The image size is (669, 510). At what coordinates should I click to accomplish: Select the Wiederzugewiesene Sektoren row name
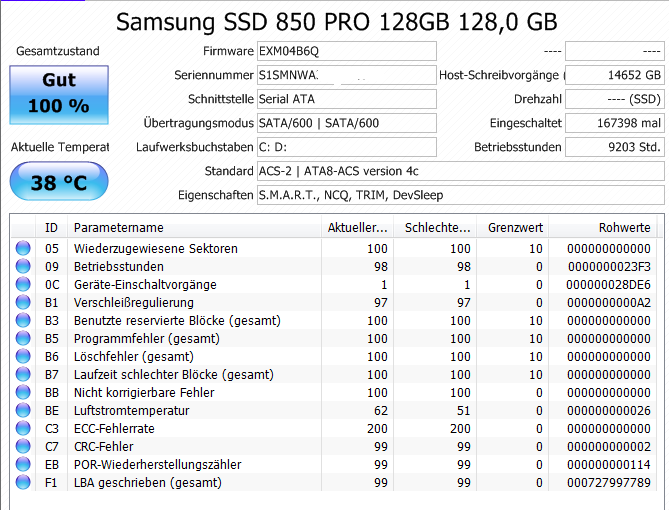coord(156,248)
